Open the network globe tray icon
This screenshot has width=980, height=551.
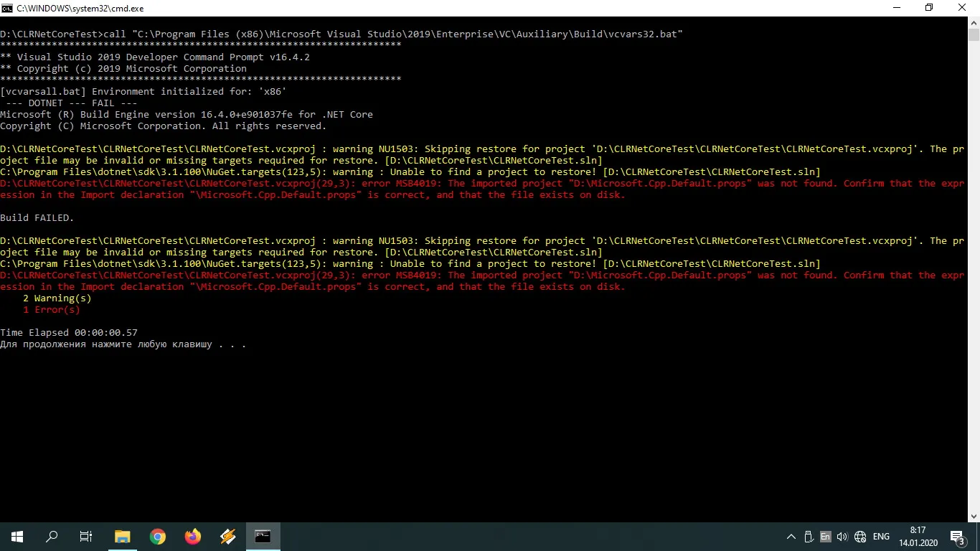[859, 537]
